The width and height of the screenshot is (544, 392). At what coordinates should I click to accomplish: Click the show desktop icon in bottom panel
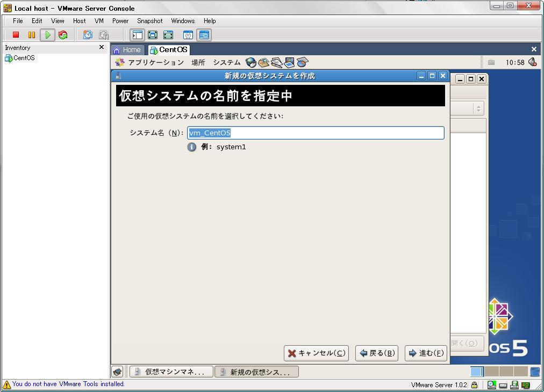pyautogui.click(x=118, y=372)
